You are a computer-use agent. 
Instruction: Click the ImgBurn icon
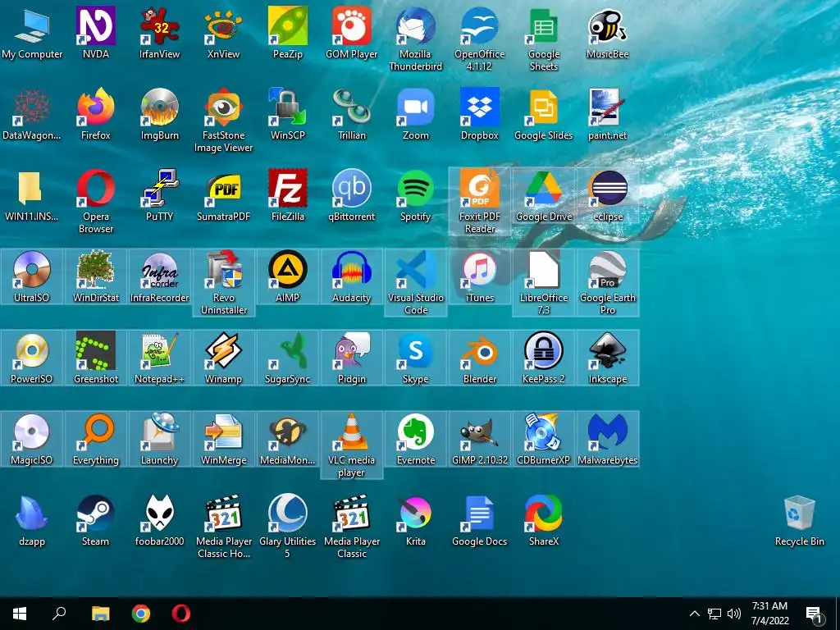coord(160,115)
